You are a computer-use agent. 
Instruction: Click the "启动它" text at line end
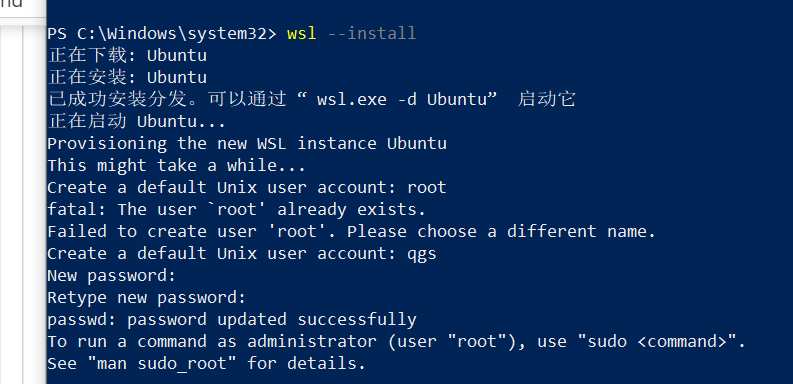point(546,99)
